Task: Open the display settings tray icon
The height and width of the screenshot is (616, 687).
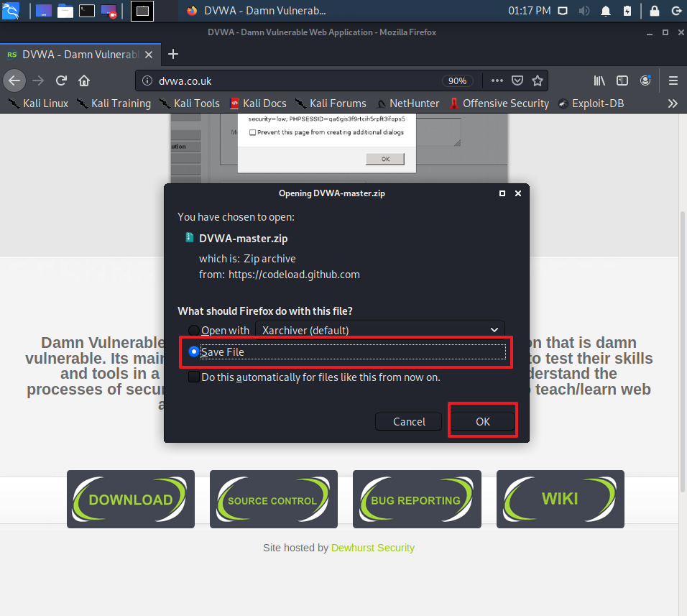Action: point(563,11)
